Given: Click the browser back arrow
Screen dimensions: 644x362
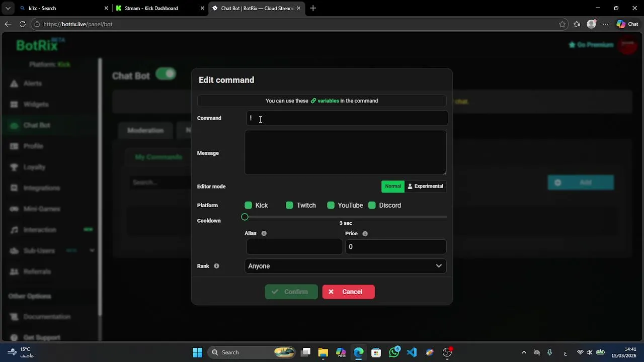Looking at the screenshot, I should (x=8, y=24).
